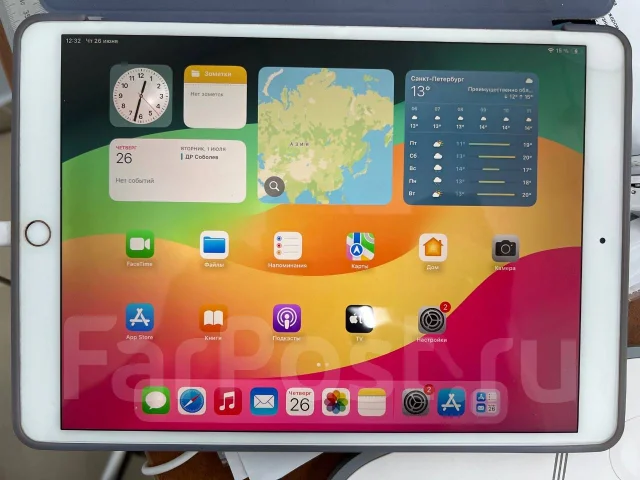Tap the Wi-Fi status icon
This screenshot has height=480, width=640.
pyautogui.click(x=551, y=50)
